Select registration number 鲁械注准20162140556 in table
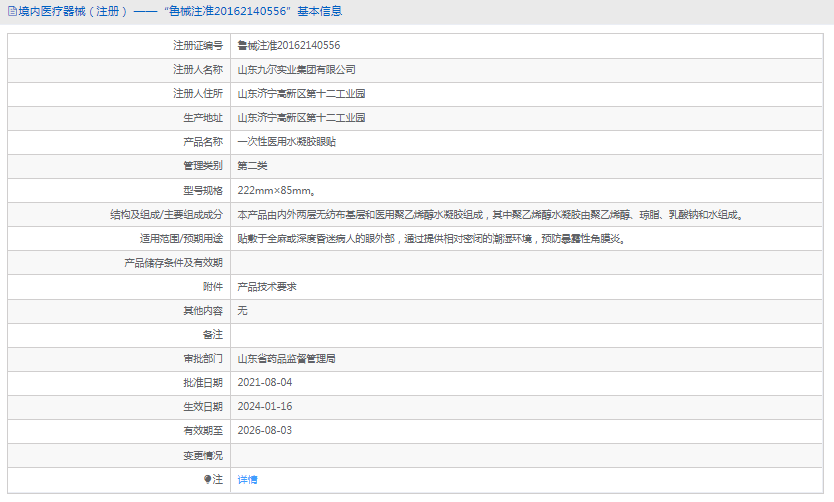The height and width of the screenshot is (502, 834). pyautogui.click(x=288, y=46)
